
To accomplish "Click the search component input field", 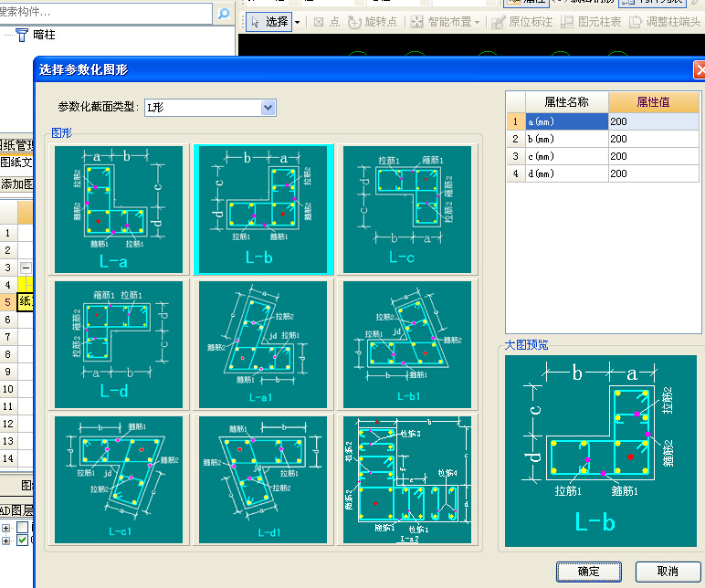I will [105, 13].
